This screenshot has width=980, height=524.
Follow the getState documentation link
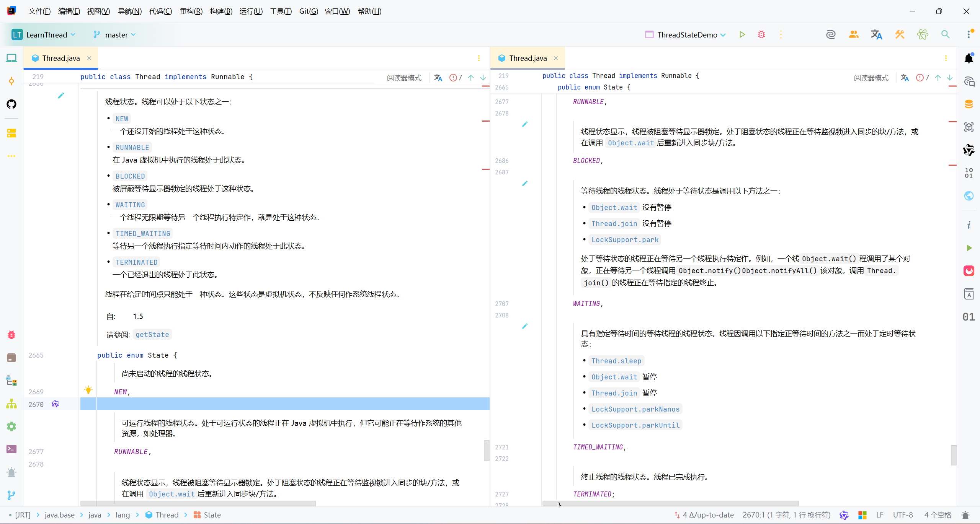152,335
